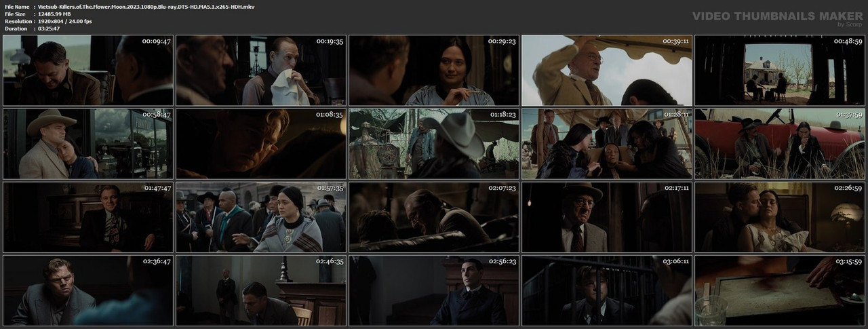Click the thumbnail stamped 02:36:47
Viewport: 868px width, 329px height.
tap(88, 290)
